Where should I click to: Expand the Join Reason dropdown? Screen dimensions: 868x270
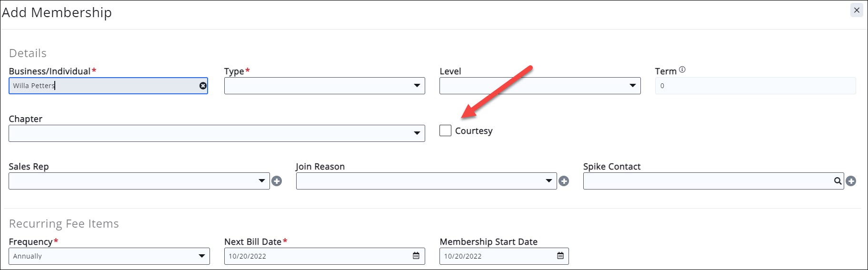426,181
